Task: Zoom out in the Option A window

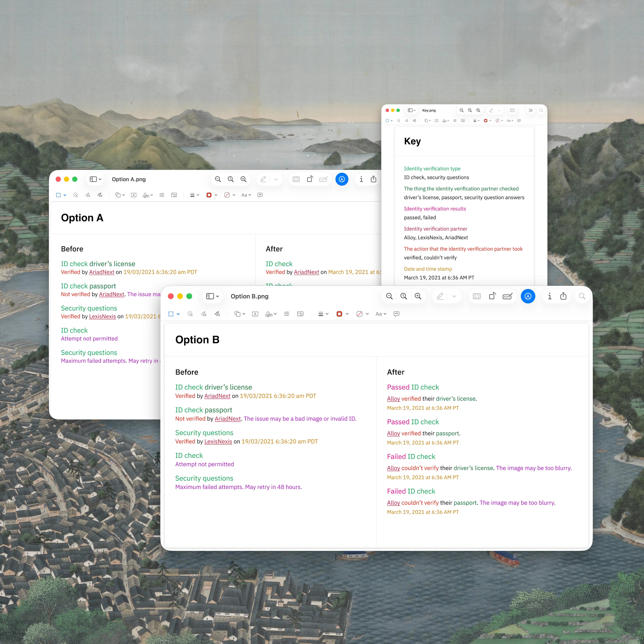Action: 218,179
